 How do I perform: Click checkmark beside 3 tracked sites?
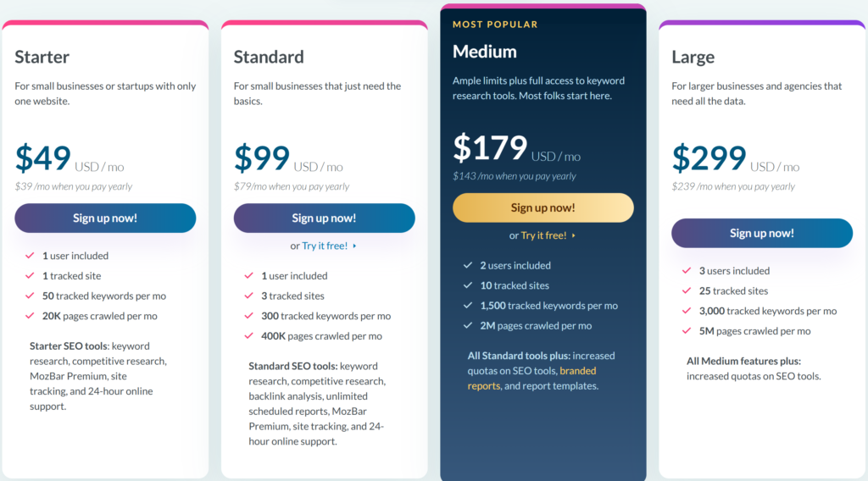coord(249,296)
